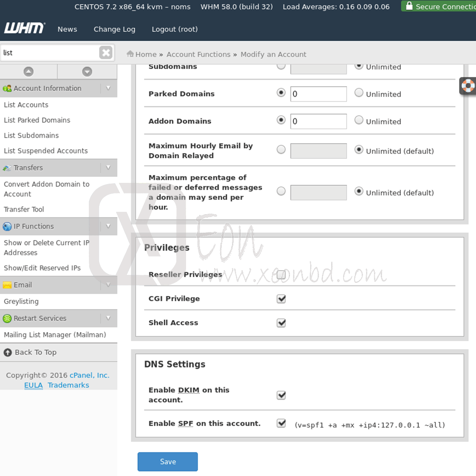476x476 pixels.
Task: Click the WHM logo
Action: click(25, 29)
